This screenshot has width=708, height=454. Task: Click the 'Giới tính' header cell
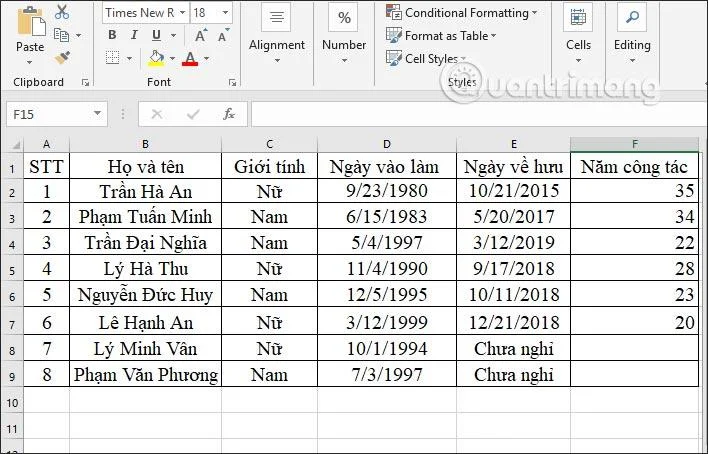270,167
